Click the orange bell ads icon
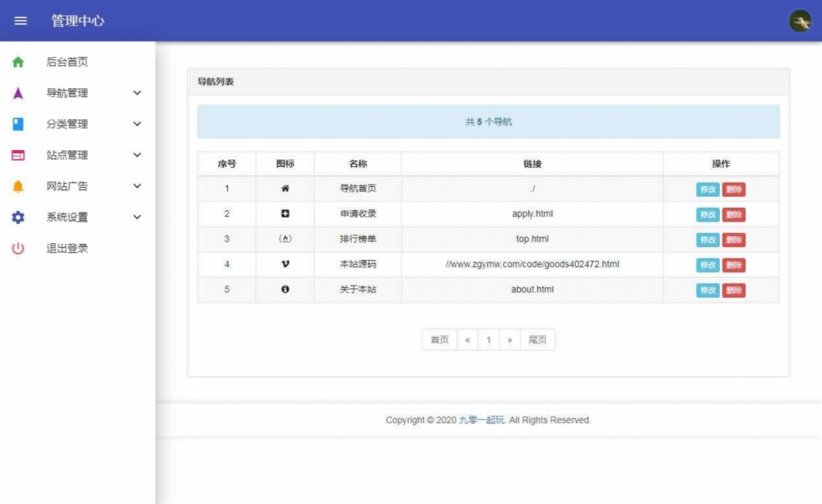 (18, 186)
